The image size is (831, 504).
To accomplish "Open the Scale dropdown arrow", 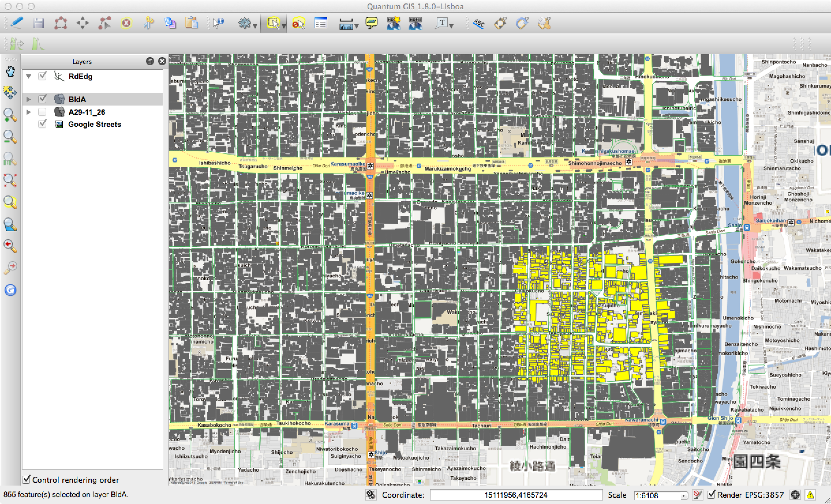I will tap(683, 496).
